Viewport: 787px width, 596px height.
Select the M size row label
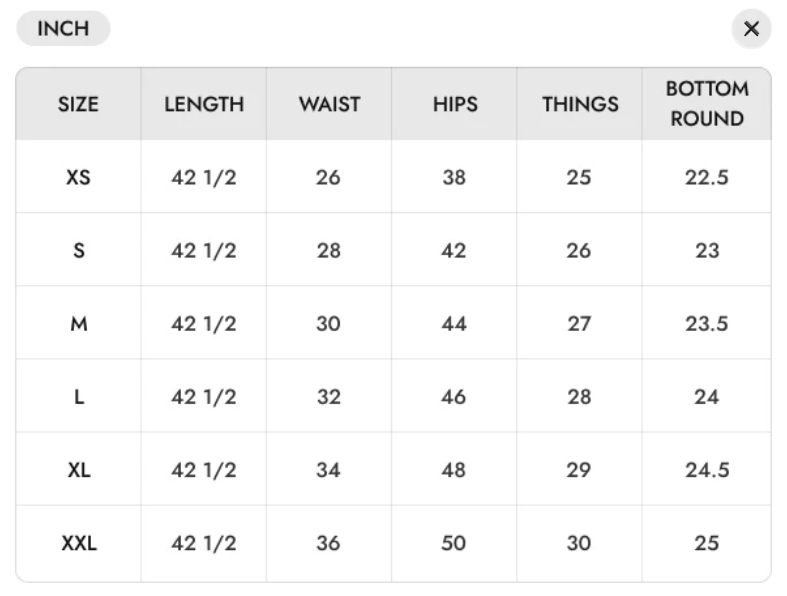tap(79, 324)
